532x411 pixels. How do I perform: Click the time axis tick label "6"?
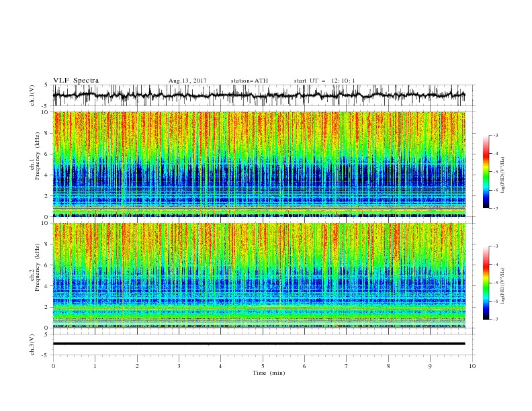click(x=304, y=366)
